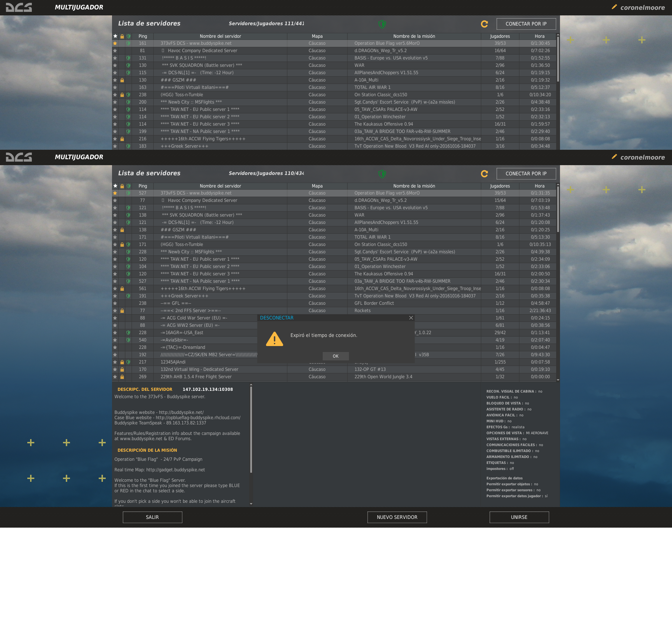Viewport: 672px width, 641px height.
Task: Toggle favorite star for ACG Cold War Server
Action: point(115,318)
